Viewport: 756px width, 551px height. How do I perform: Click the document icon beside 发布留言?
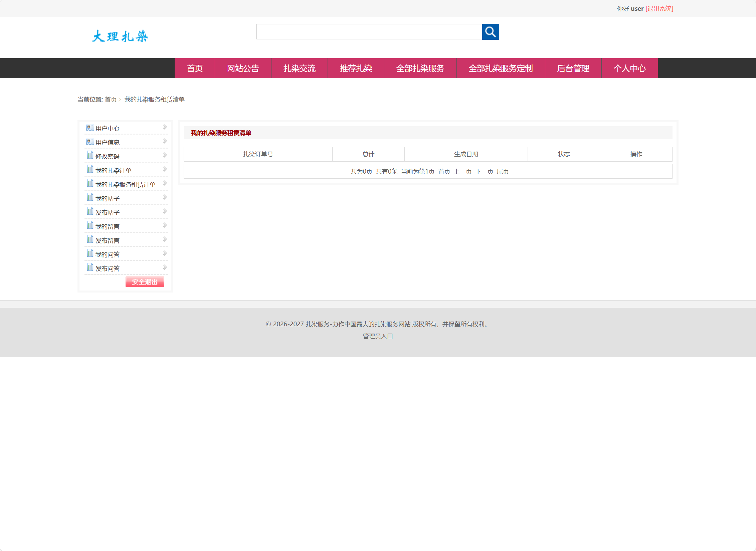[90, 239]
